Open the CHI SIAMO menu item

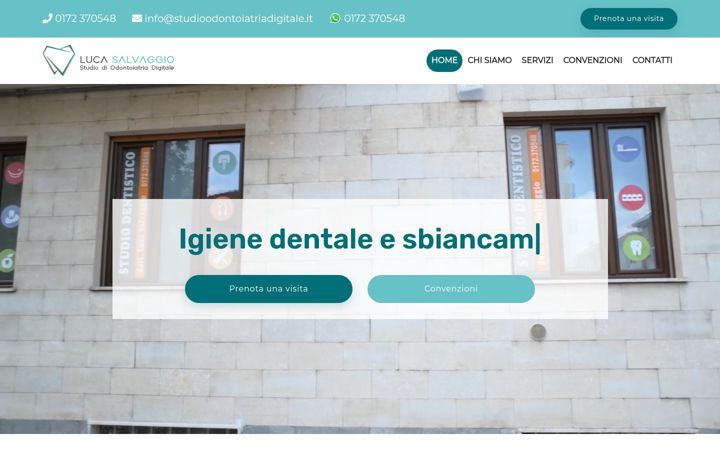(489, 60)
